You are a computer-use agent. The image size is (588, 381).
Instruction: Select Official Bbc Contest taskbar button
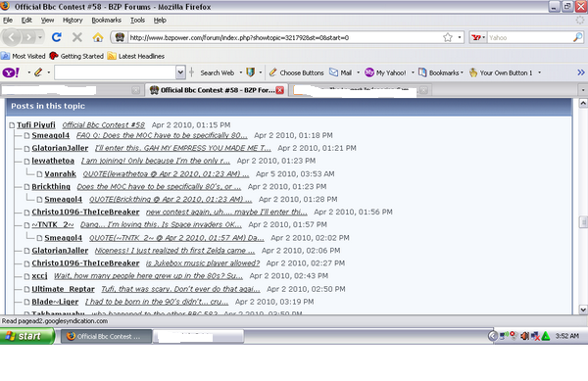[107, 336]
